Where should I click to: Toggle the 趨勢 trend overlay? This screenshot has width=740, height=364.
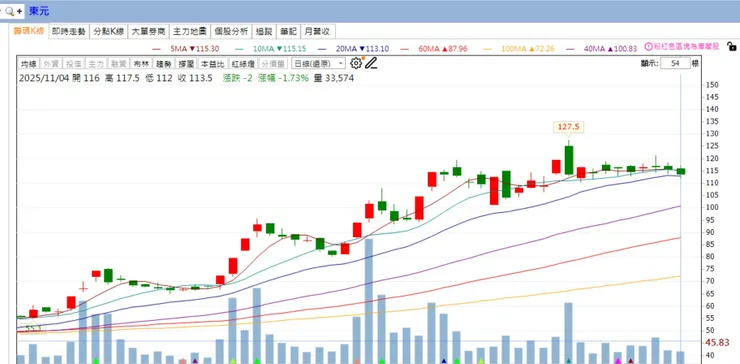pyautogui.click(x=163, y=64)
